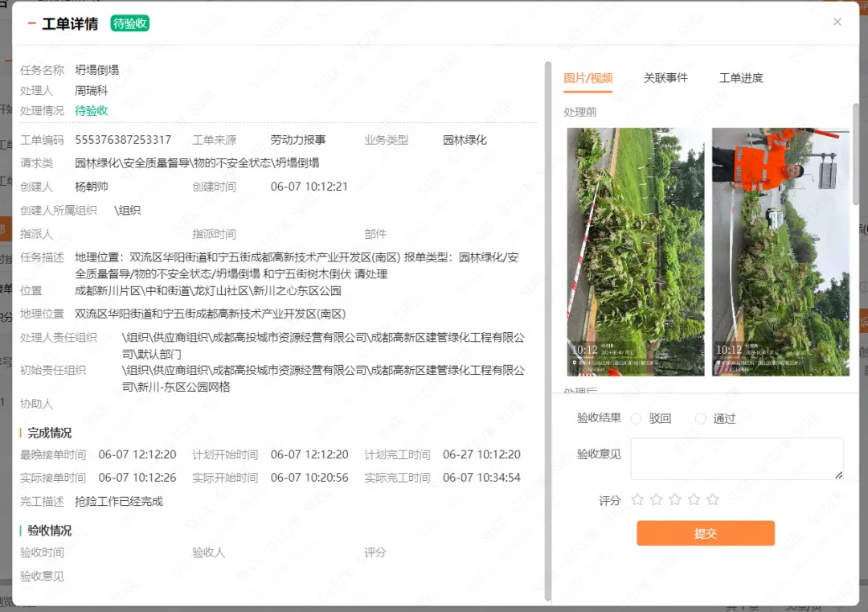Focus the 验收意见 text box
Image resolution: width=868 pixels, height=612 pixels.
[x=736, y=458]
